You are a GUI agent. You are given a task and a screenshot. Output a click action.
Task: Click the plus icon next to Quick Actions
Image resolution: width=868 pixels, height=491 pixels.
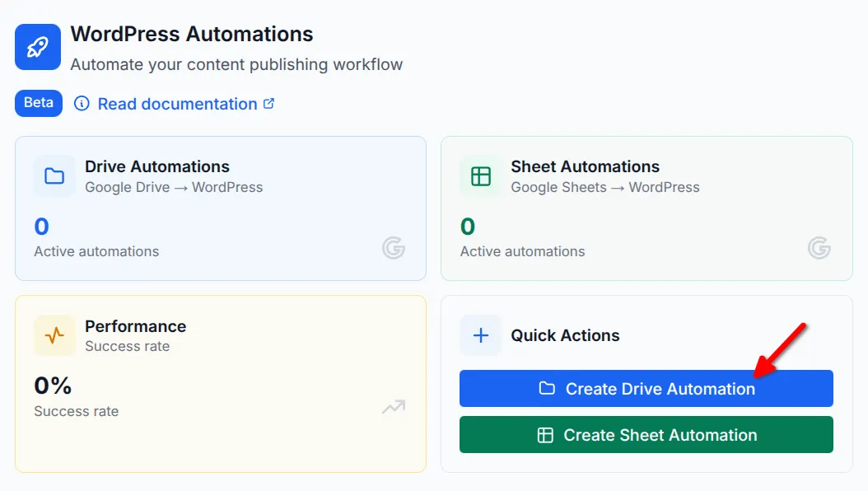[x=480, y=335]
